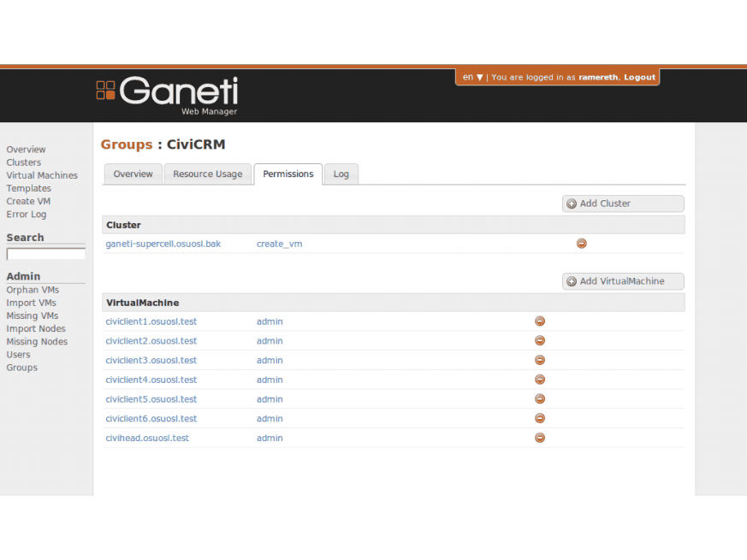Open the en language dropdown
The width and height of the screenshot is (747, 560).
(472, 77)
